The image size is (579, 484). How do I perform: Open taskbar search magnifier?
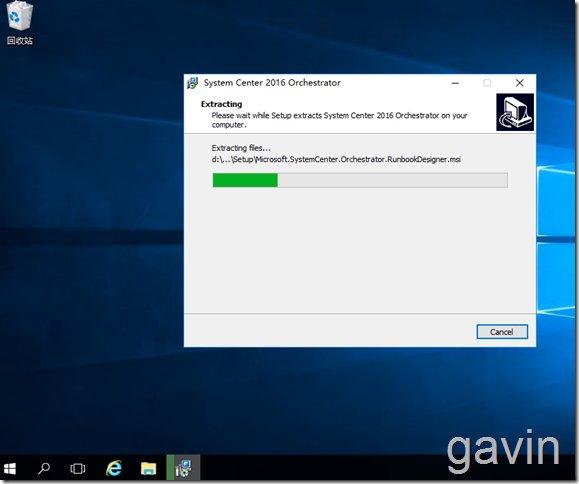44,468
